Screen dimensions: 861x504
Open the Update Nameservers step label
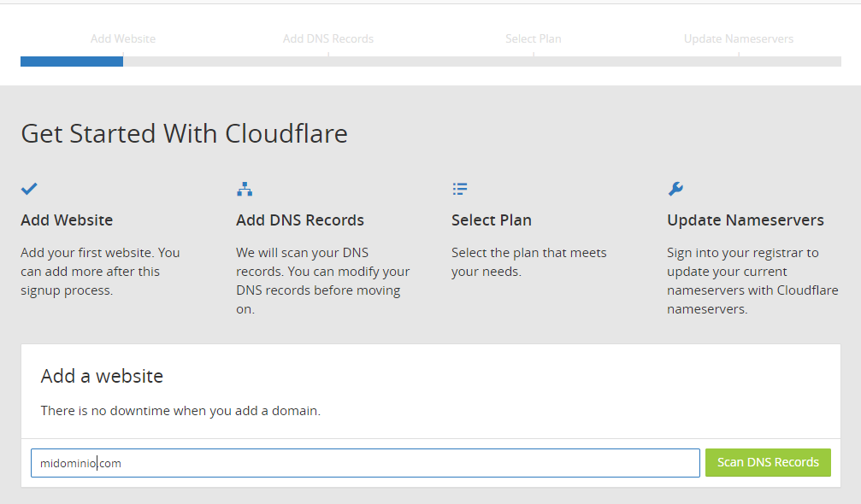(x=738, y=38)
